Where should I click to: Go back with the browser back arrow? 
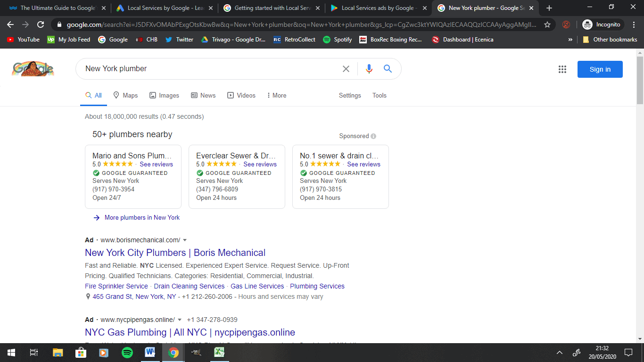click(10, 25)
